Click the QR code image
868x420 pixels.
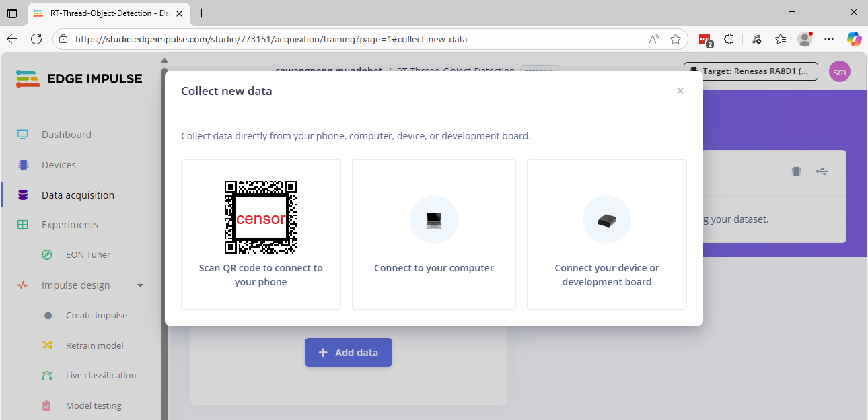coord(261,217)
